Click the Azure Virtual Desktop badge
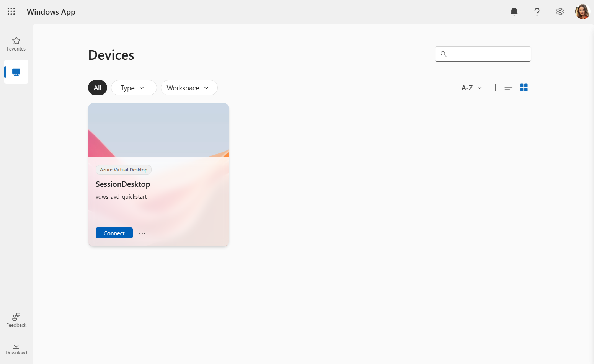This screenshot has height=364, width=594. tap(123, 170)
